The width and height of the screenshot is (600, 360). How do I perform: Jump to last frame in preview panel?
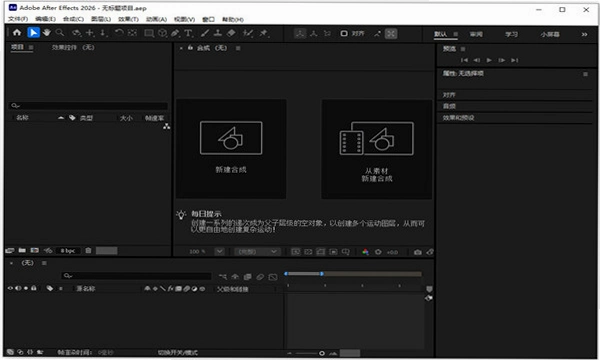tap(515, 60)
